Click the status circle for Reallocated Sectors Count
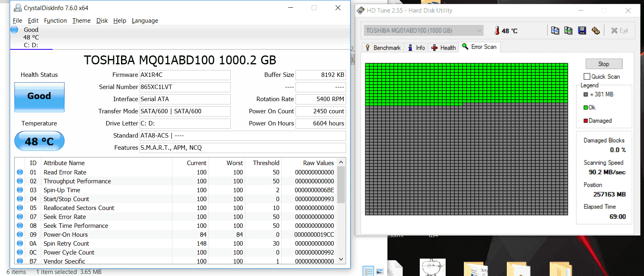Screen dimensions: 644x276 click(x=20, y=208)
